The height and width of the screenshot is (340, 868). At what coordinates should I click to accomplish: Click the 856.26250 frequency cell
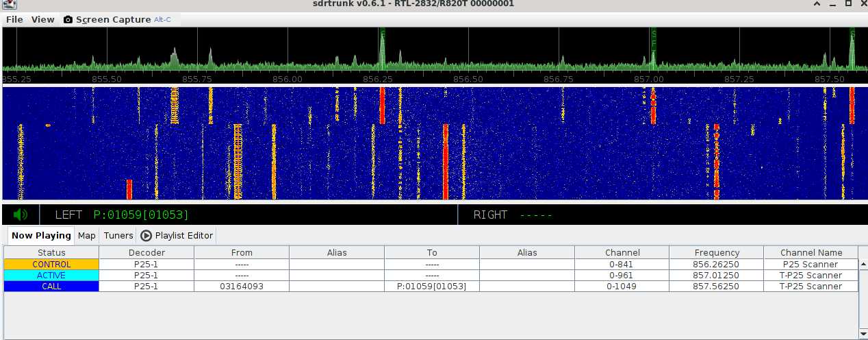[x=717, y=265]
